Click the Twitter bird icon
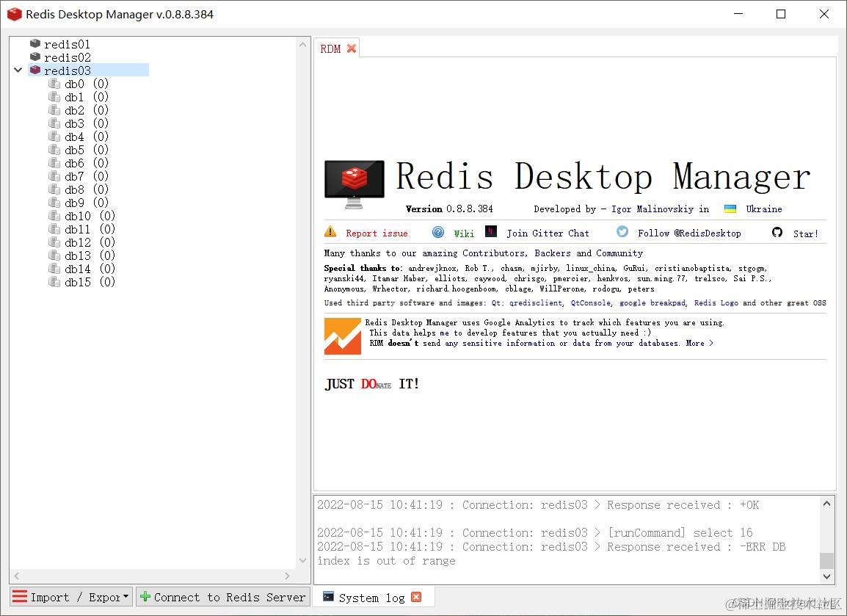This screenshot has height=616, width=847. 622,232
